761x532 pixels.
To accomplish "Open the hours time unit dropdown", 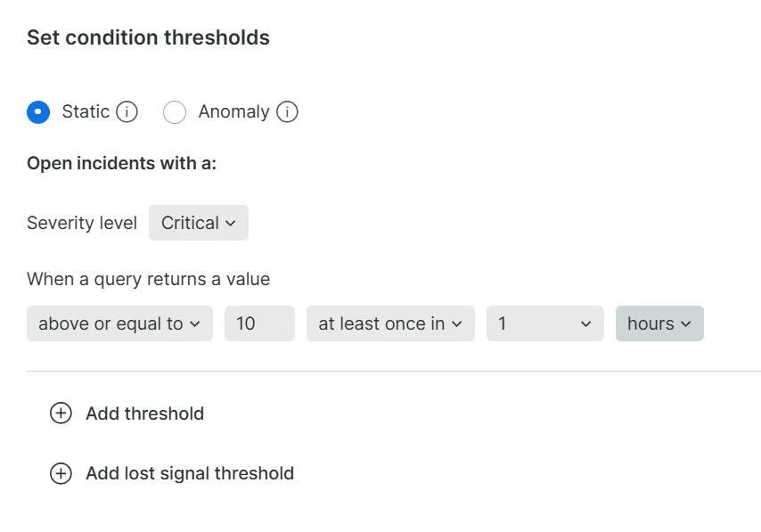I will coord(660,323).
